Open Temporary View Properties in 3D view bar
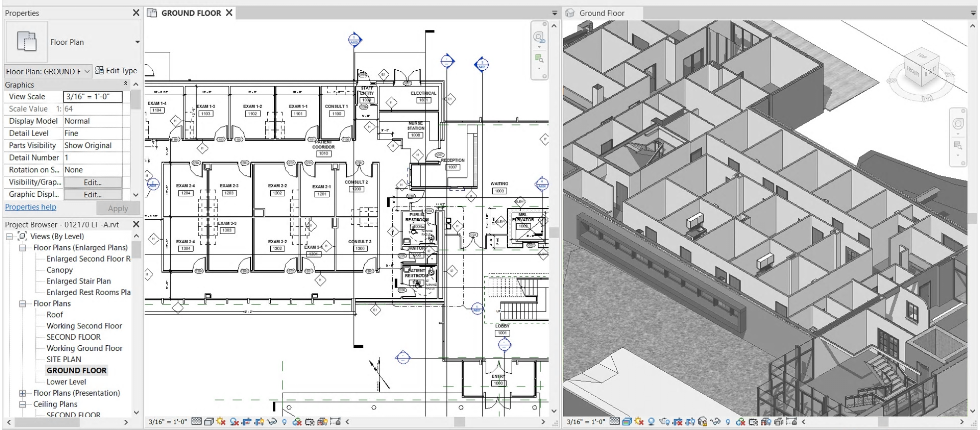980x430 pixels. [754, 422]
